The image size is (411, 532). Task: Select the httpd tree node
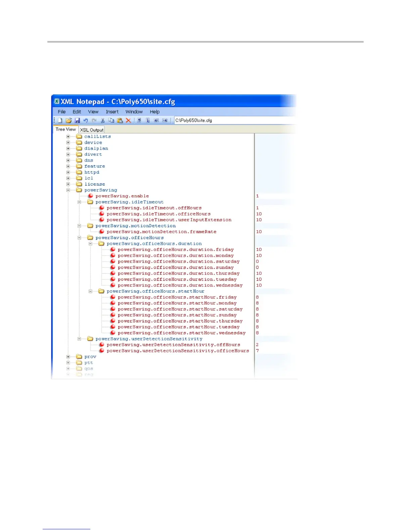tap(92, 172)
